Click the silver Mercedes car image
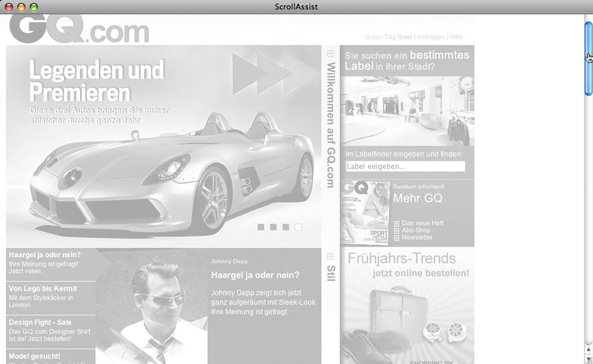 (x=172, y=174)
